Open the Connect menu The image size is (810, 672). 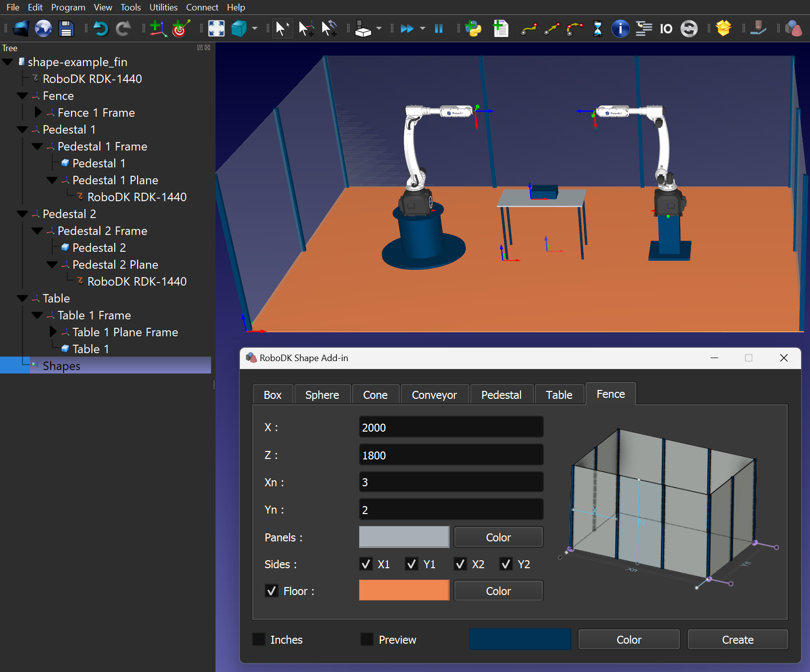(202, 7)
